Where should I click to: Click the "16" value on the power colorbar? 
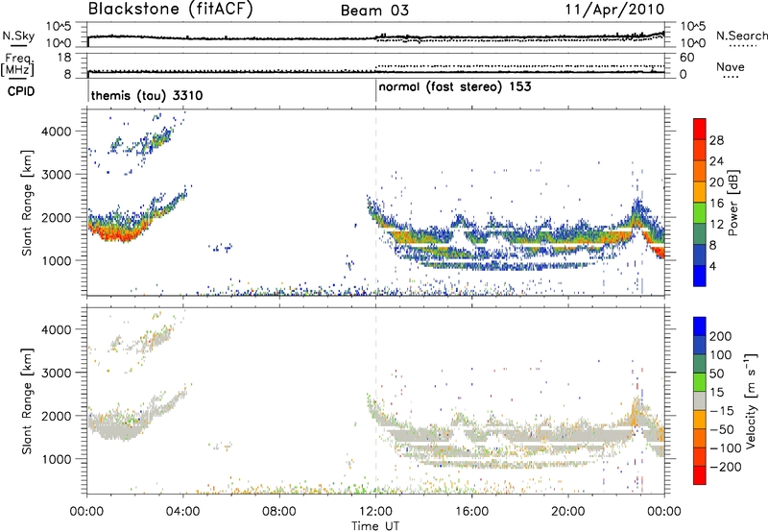[716, 204]
